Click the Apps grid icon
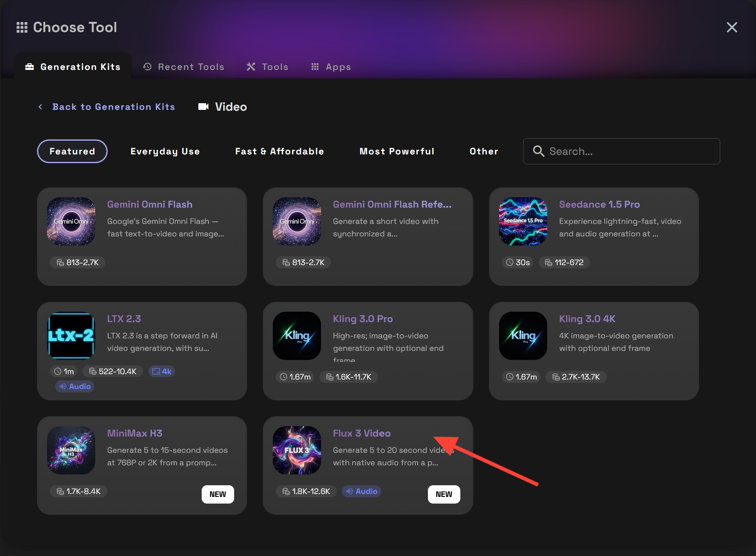Viewport: 756px width, 556px height. pyautogui.click(x=315, y=67)
